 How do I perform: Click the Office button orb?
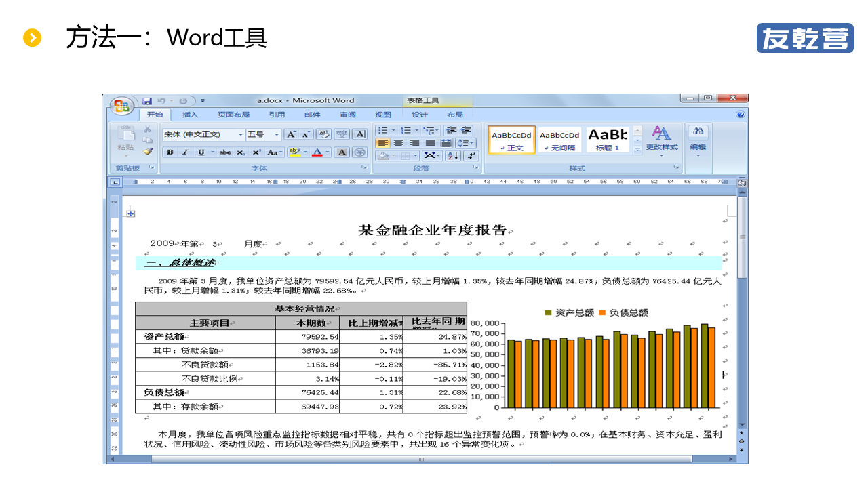tap(121, 106)
